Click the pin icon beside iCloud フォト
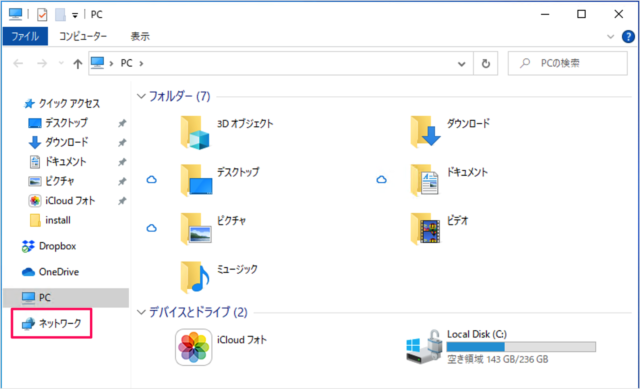 pyautogui.click(x=122, y=201)
